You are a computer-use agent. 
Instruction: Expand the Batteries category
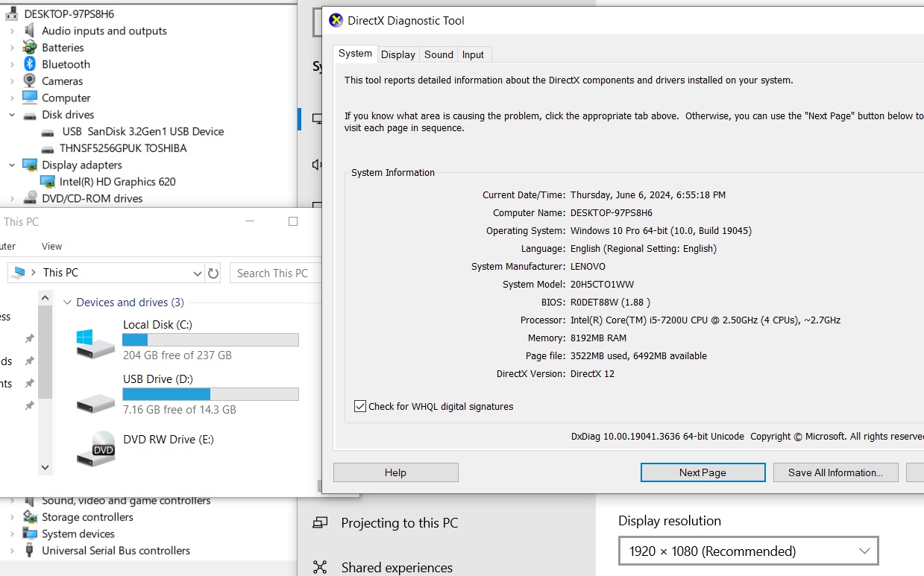click(x=12, y=48)
